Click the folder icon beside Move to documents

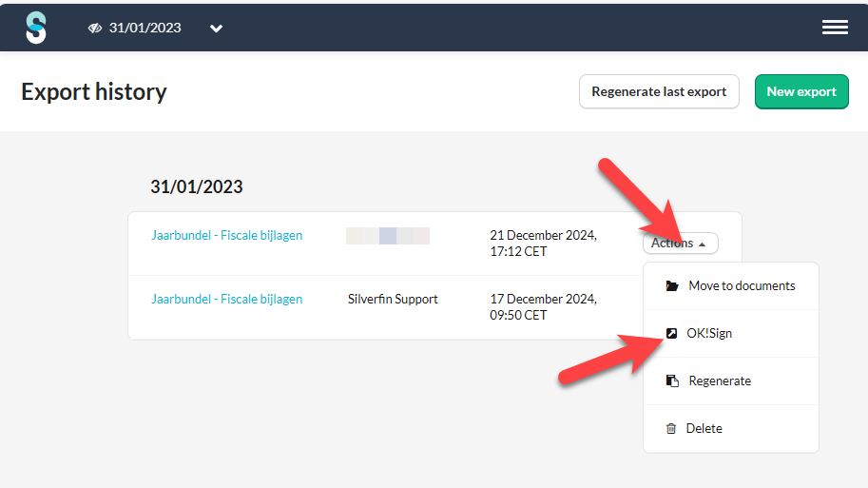[672, 285]
